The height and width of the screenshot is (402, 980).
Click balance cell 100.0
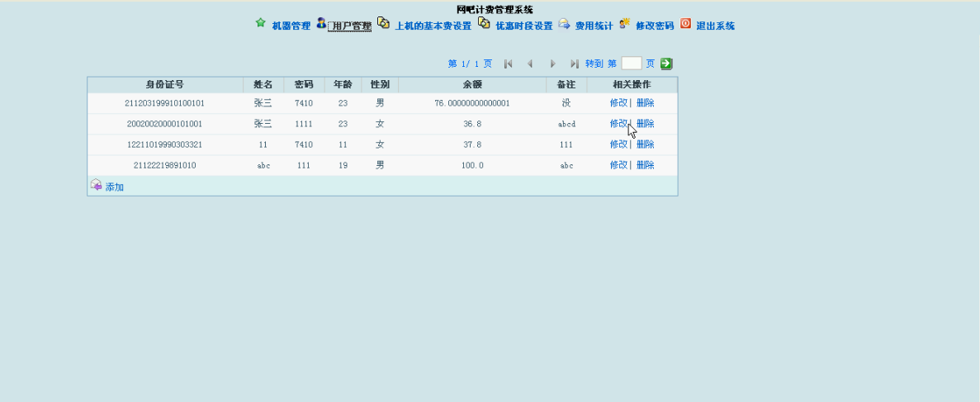coord(472,165)
